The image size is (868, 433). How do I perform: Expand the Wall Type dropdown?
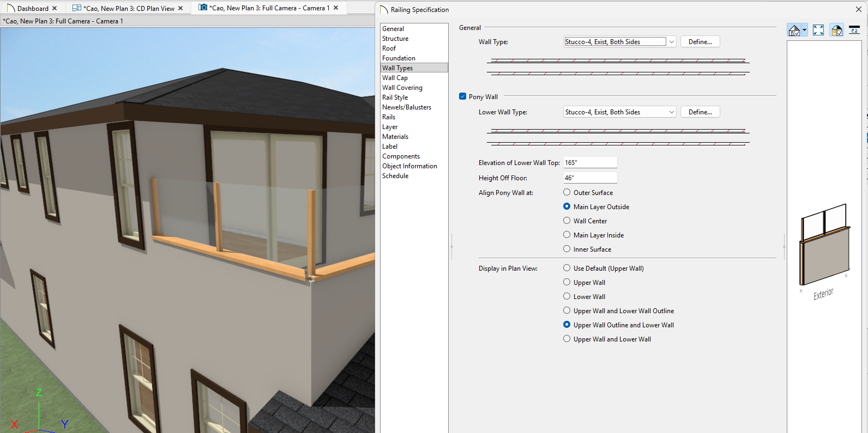[x=672, y=42]
